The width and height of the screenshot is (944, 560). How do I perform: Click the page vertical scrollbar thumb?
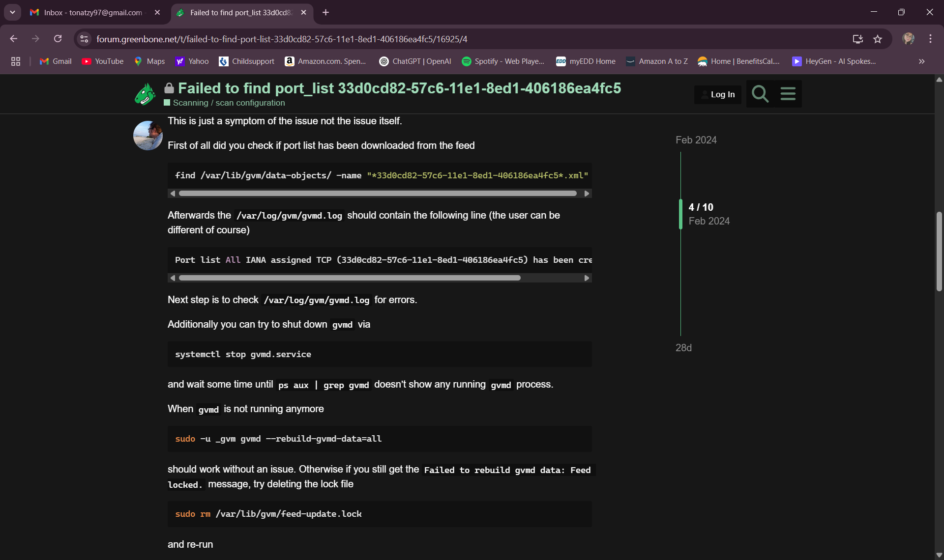pos(939,251)
